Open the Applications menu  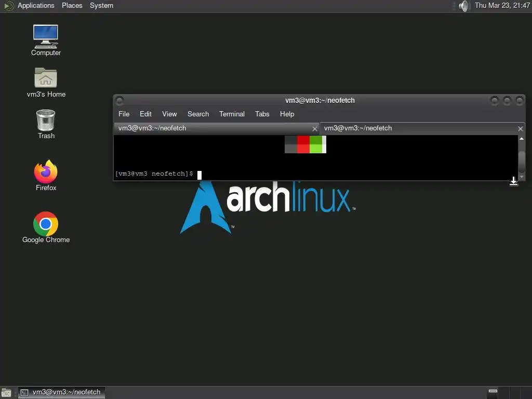[36, 5]
